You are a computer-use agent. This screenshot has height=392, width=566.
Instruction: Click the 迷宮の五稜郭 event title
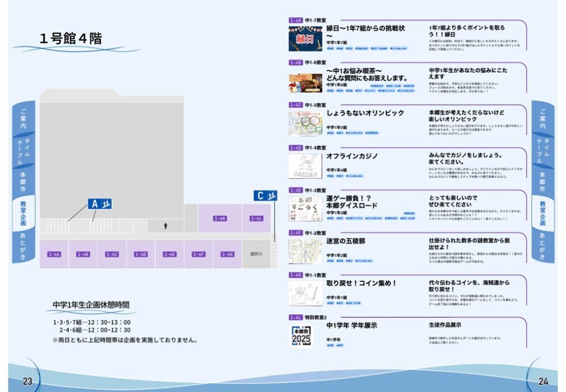coord(345,241)
